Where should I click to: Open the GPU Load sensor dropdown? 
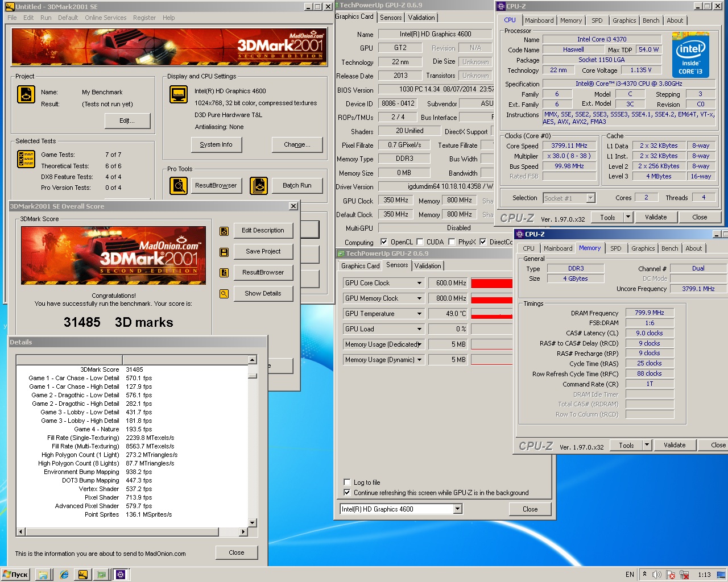point(420,329)
